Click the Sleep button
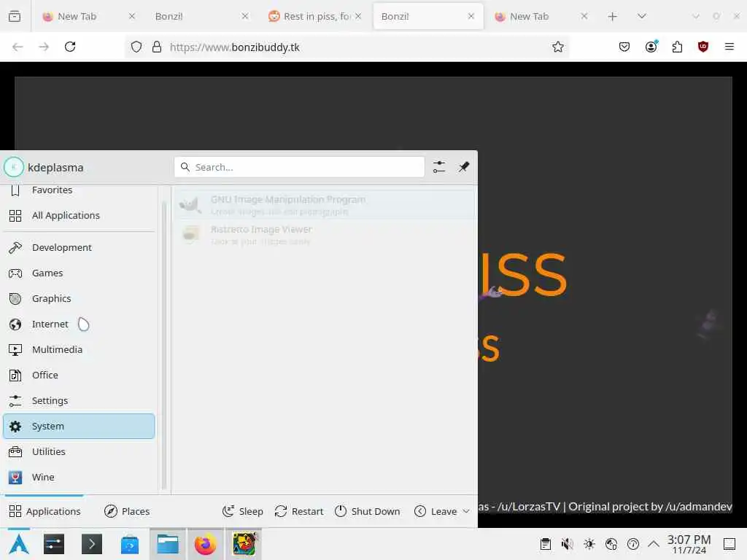The image size is (747, 560). (242, 511)
